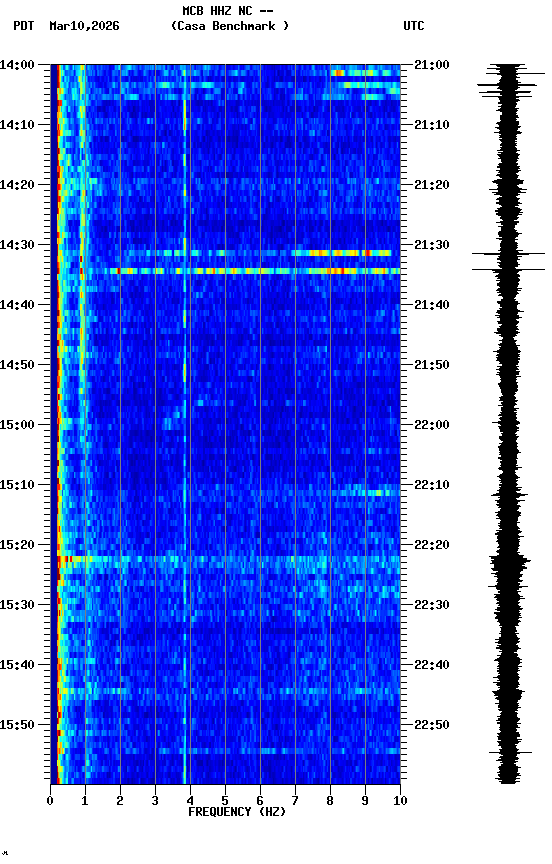Click the 14:10 PDT time label
This screenshot has width=552, height=864.
click(x=17, y=125)
